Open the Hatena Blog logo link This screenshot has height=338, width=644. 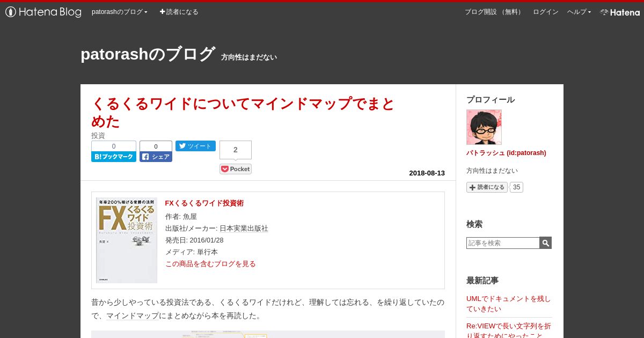coord(43,12)
